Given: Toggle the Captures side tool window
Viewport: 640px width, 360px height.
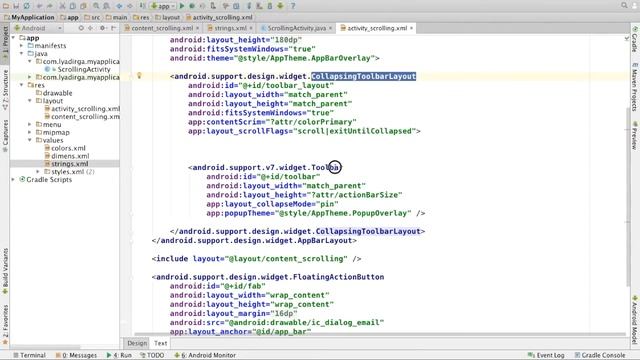Looking at the screenshot, I should [x=5, y=136].
